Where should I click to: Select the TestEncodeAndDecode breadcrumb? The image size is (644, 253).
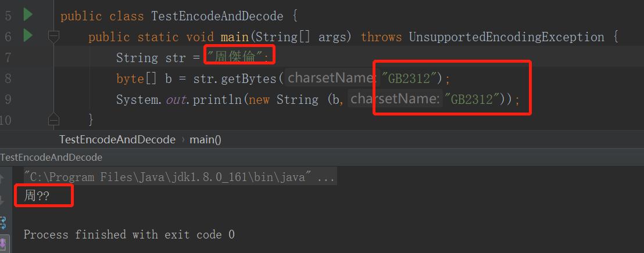click(117, 140)
